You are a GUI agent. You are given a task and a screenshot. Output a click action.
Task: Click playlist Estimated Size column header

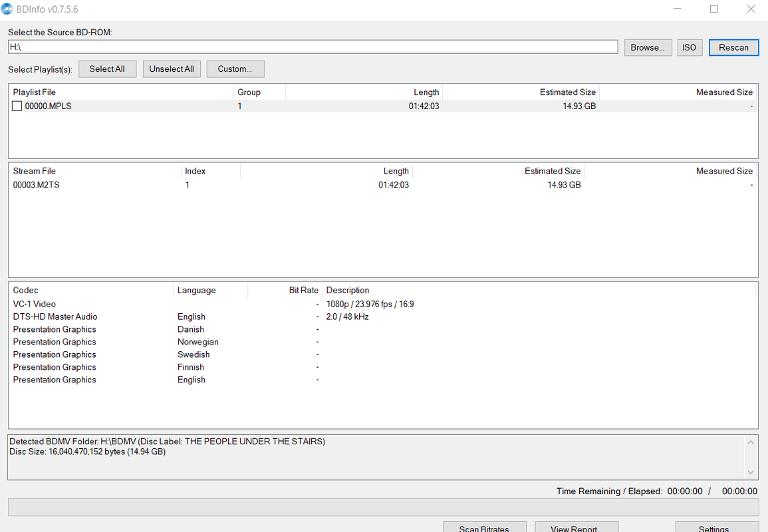point(521,92)
